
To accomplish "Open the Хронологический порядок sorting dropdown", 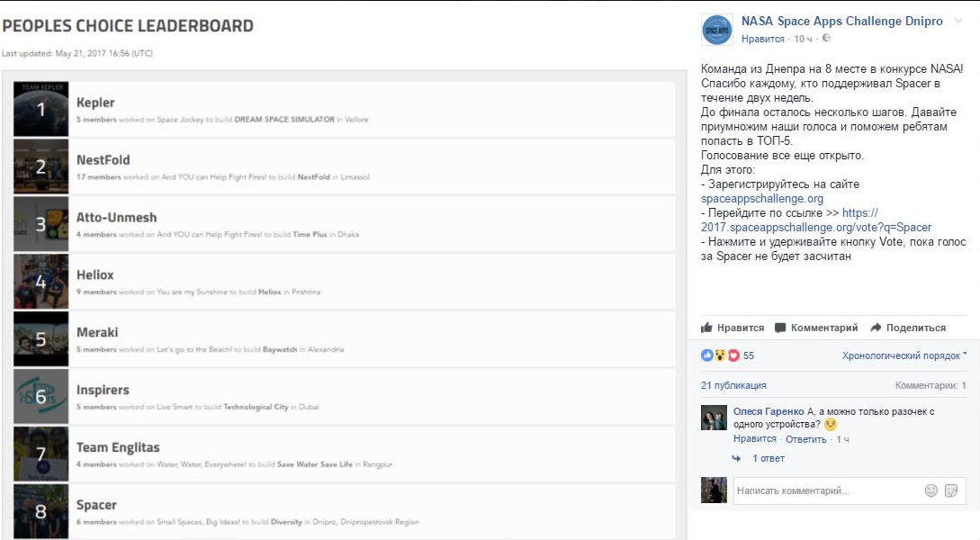I will click(x=904, y=355).
